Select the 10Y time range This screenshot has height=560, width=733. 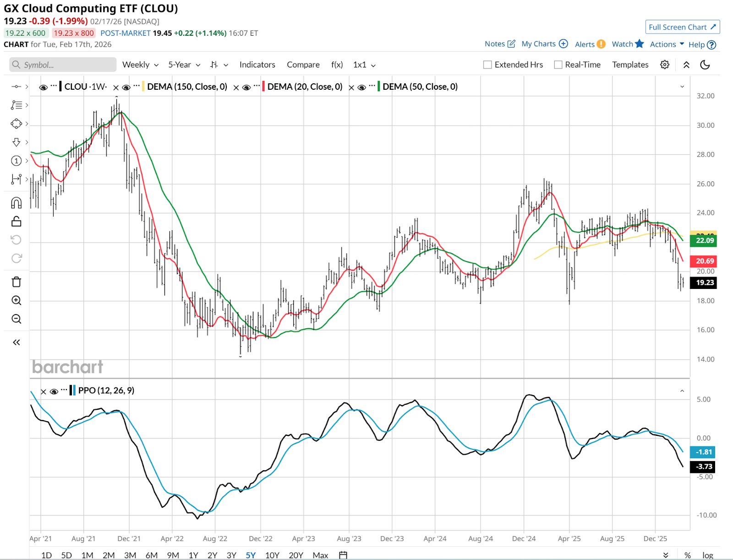pyautogui.click(x=272, y=555)
